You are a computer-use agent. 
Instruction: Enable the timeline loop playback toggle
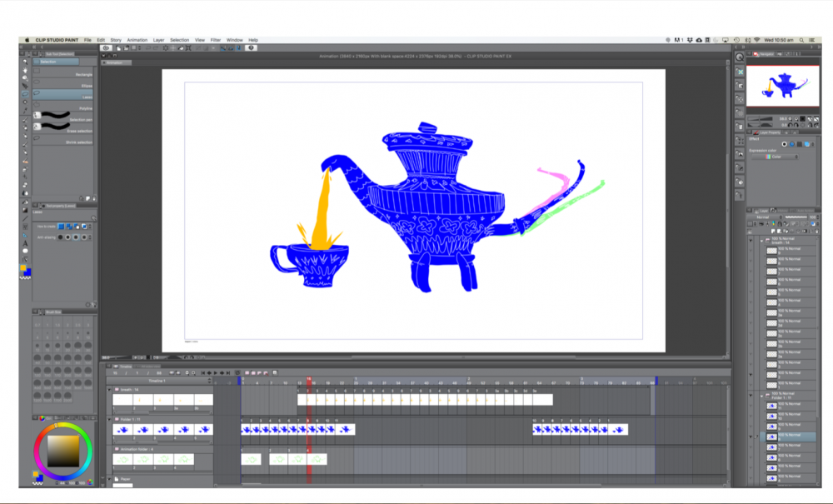[x=237, y=372]
